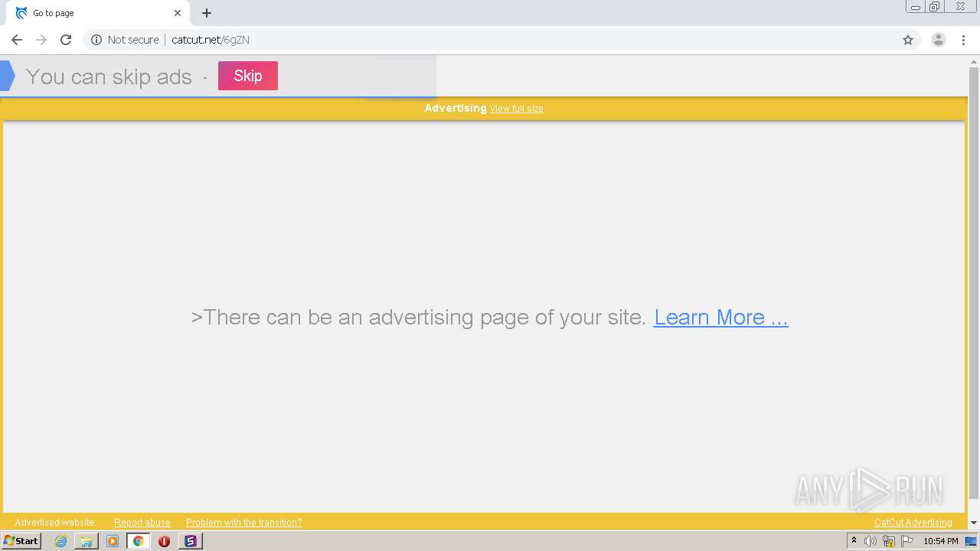Screen dimensions: 980x551
Task: Open View full size link
Action: coord(516,109)
